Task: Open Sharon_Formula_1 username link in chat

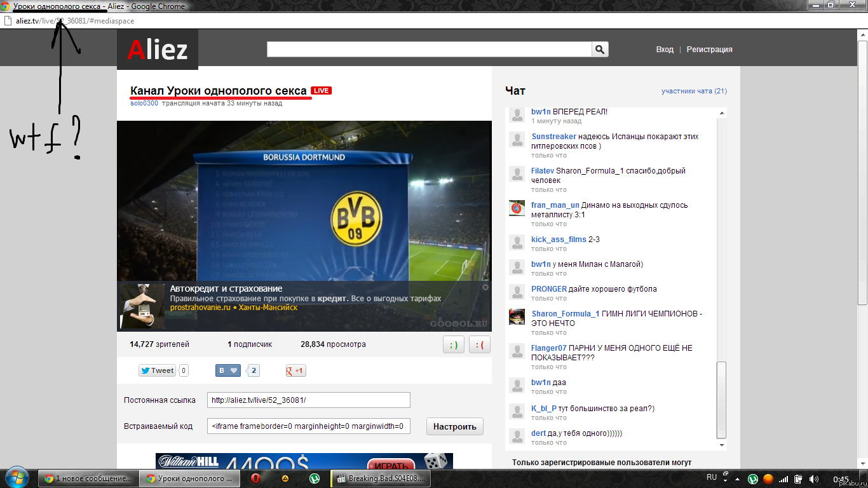Action: coord(566,314)
